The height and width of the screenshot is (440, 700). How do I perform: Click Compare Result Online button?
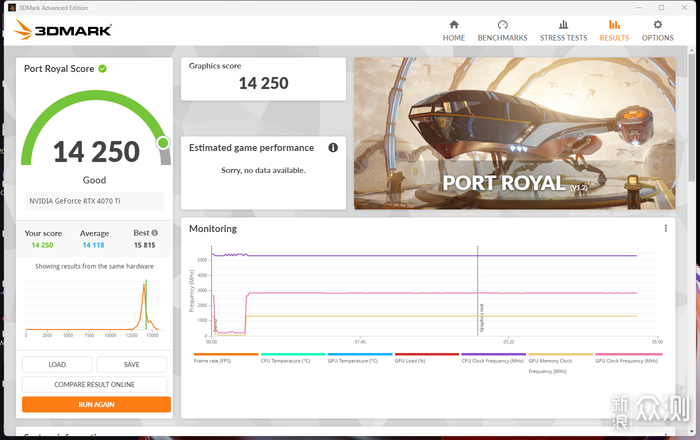pos(94,384)
